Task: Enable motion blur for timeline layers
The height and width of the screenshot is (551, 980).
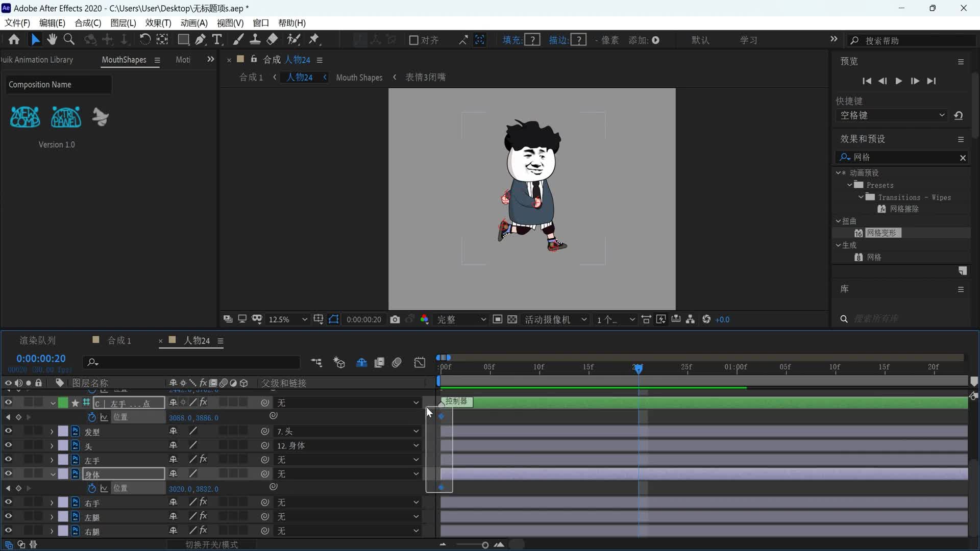Action: pos(397,362)
